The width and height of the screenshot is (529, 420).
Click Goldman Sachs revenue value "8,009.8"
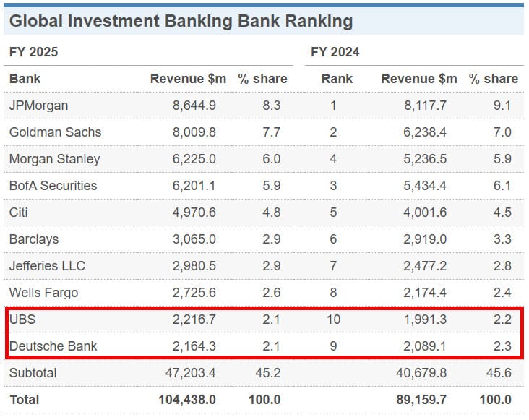[194, 132]
